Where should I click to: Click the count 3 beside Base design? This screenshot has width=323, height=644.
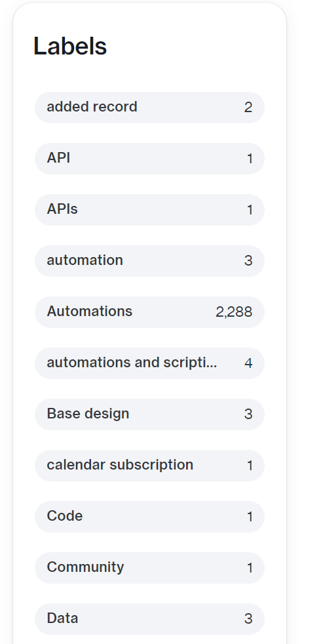click(248, 414)
